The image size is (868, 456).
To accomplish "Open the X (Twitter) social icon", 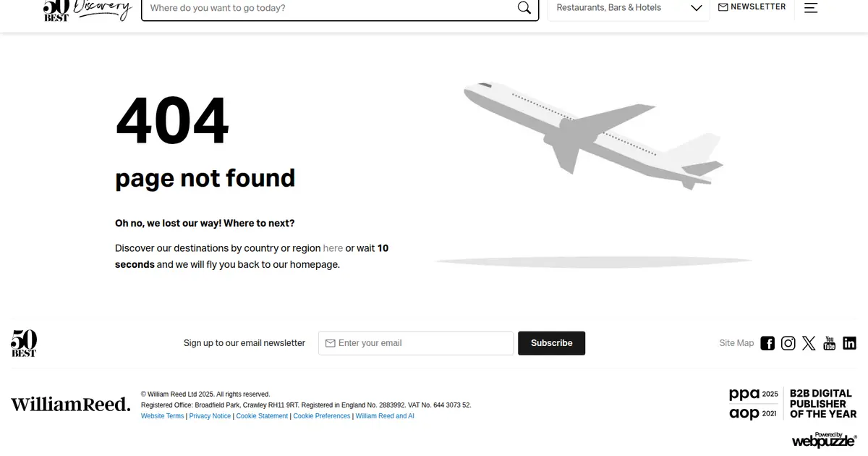I will pyautogui.click(x=809, y=343).
